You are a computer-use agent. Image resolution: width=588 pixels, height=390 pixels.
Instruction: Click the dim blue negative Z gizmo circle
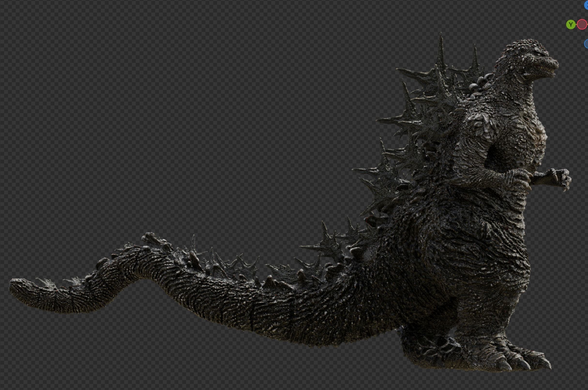click(586, 44)
